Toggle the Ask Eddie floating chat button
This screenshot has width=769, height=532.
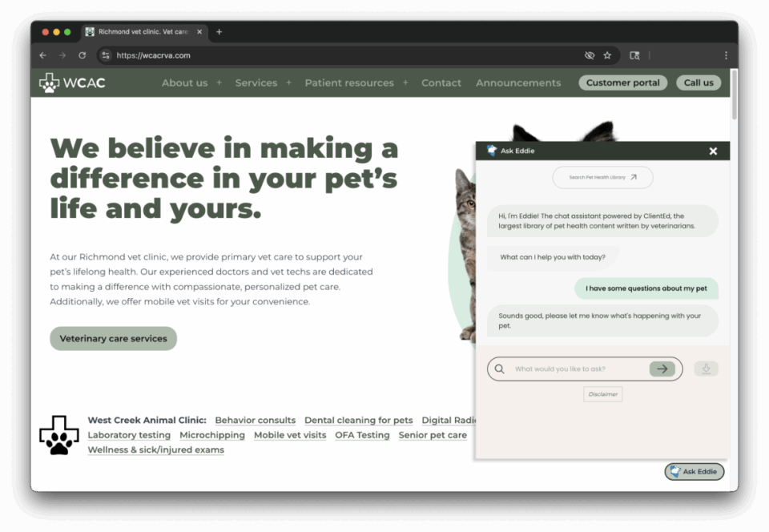pos(695,472)
